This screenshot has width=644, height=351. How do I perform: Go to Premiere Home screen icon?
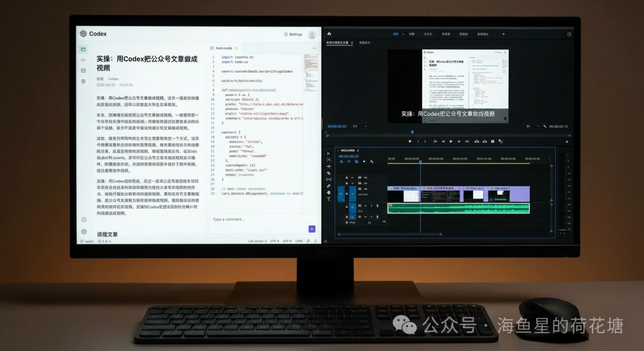329,34
